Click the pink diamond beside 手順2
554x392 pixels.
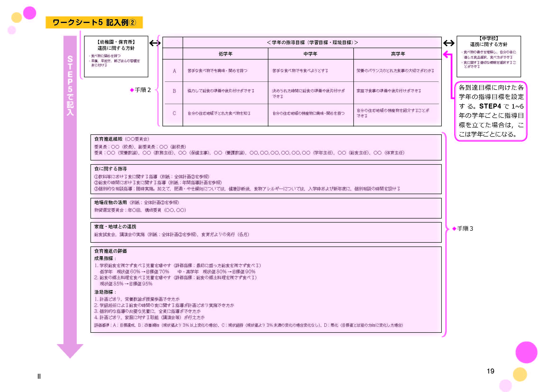[132, 90]
